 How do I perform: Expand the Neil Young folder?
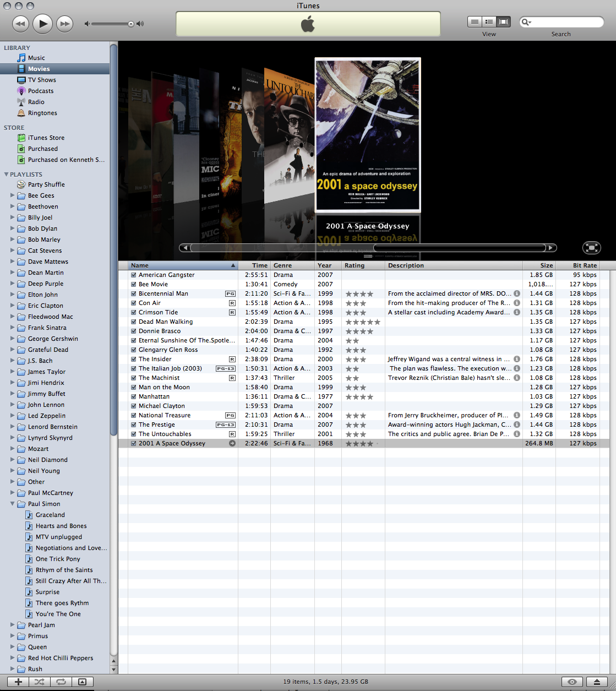point(13,471)
